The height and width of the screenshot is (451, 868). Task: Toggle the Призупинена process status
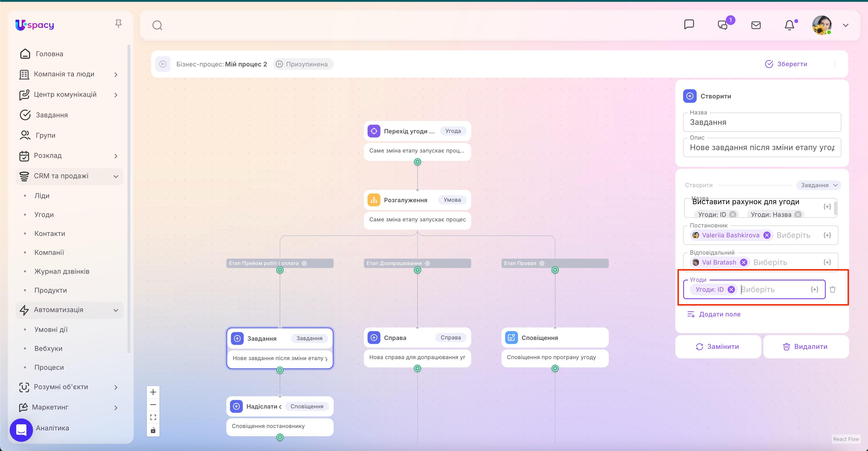click(303, 64)
